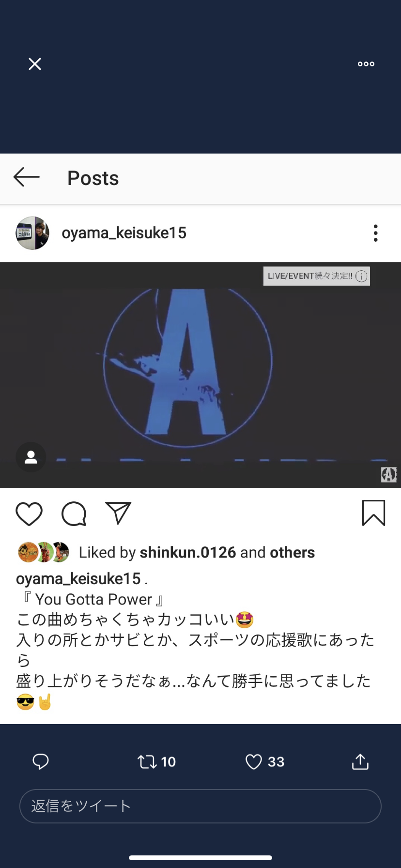Tap the LIVE/EVENT info banner
The image size is (401, 868).
[x=317, y=276]
